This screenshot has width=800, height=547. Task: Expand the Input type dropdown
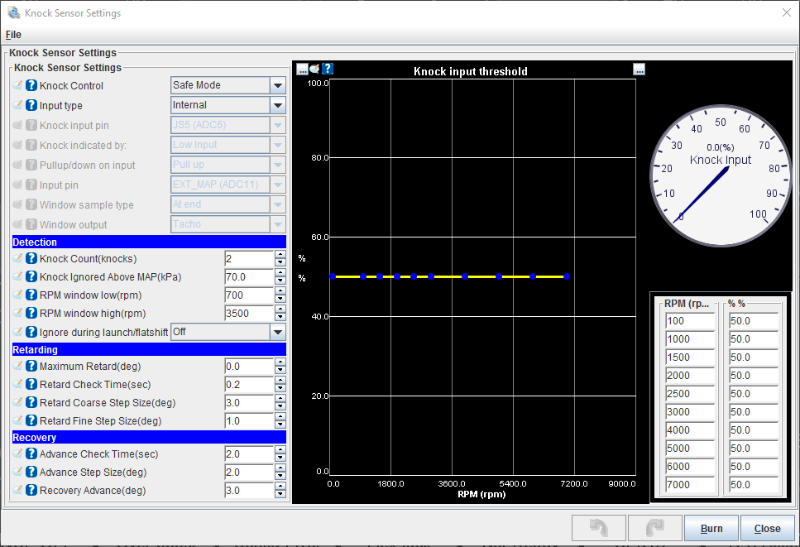[277, 105]
